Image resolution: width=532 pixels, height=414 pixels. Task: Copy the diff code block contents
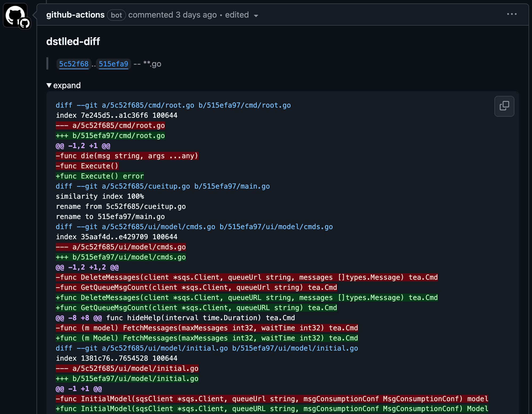[504, 106]
